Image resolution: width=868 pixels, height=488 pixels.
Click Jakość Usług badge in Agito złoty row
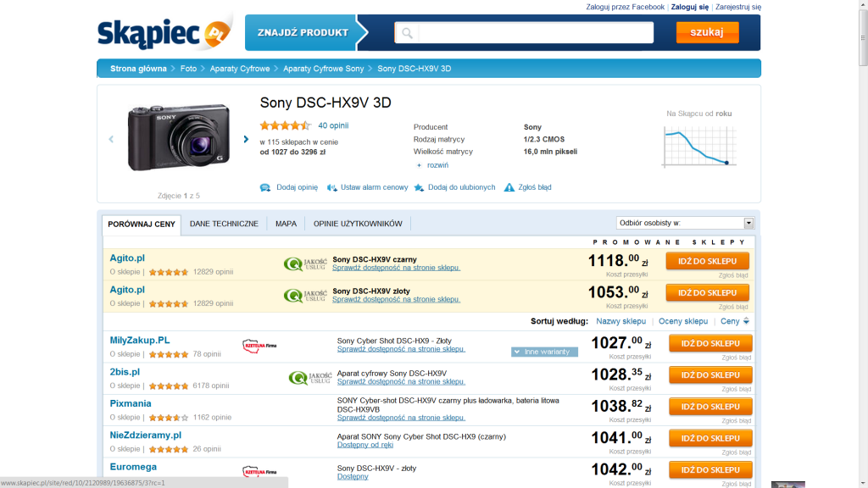(x=305, y=296)
